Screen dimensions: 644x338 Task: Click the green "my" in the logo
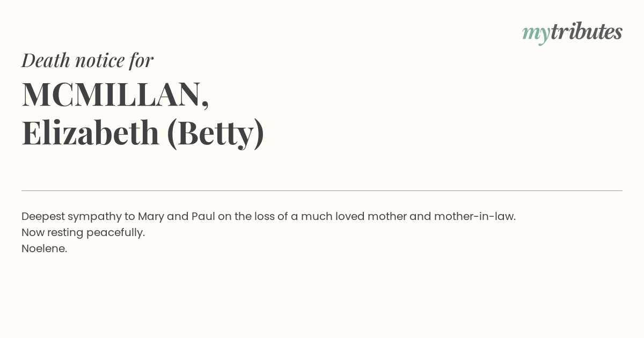(536, 35)
